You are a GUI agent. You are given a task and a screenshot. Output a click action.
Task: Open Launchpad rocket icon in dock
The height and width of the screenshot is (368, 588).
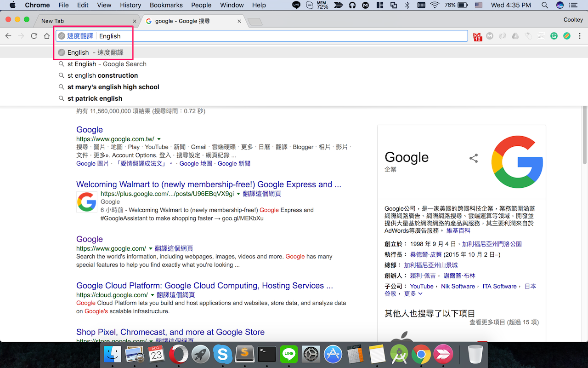(x=201, y=354)
